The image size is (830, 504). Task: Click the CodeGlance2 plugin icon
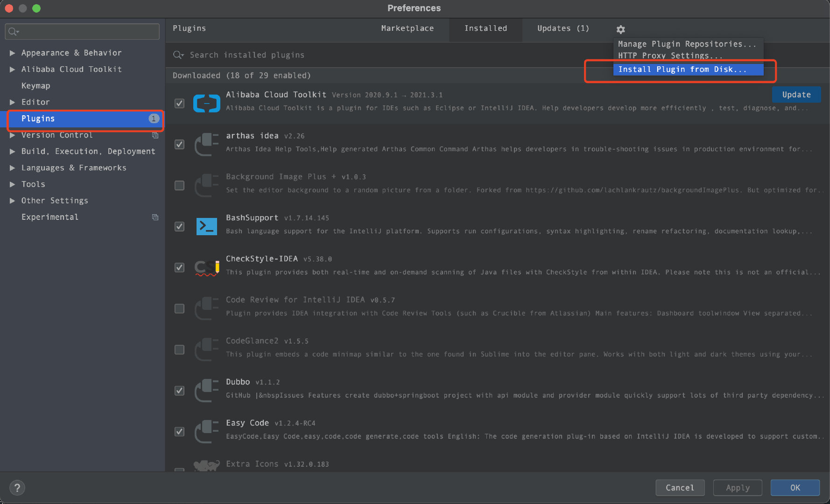pos(206,350)
